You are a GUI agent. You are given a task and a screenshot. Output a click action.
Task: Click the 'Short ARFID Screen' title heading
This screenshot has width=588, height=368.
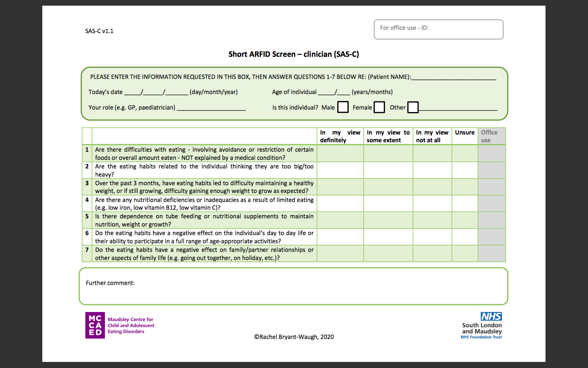pos(294,54)
